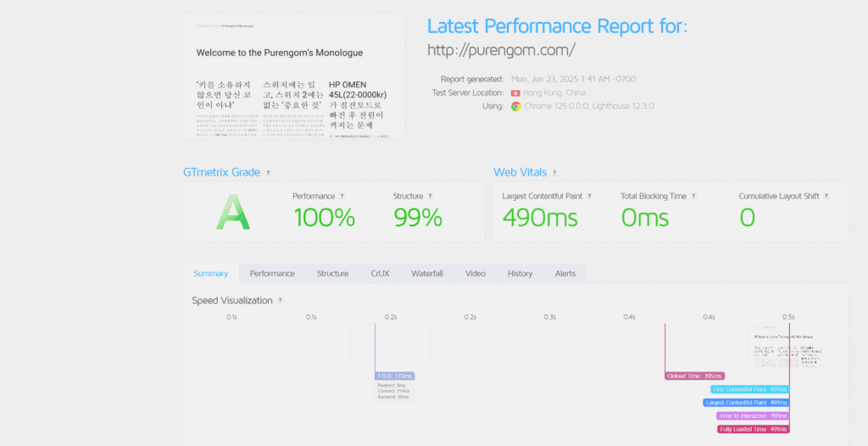
Task: Click the final filmstrip frame at 0.5s
Action: pos(788,345)
